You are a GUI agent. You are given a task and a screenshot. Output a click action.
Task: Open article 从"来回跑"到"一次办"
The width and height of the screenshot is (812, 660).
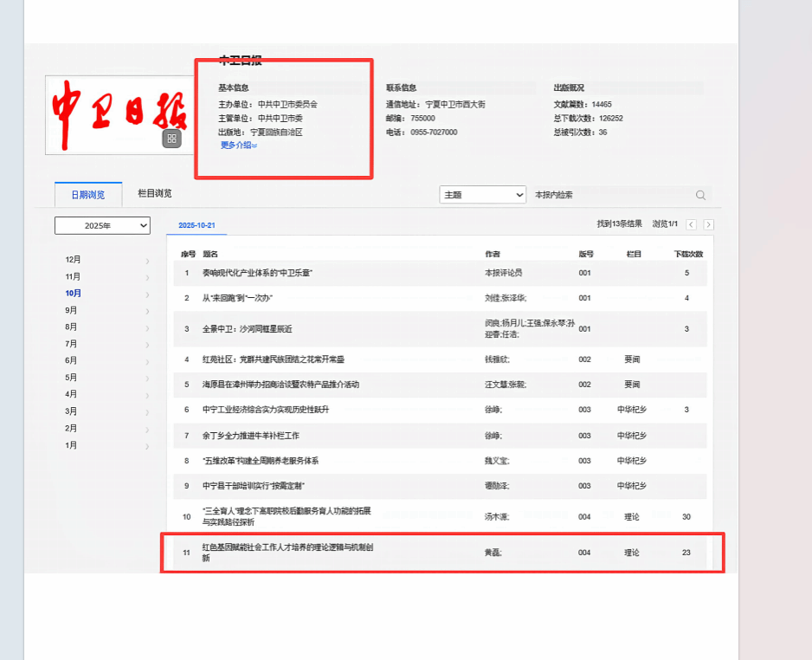click(237, 298)
